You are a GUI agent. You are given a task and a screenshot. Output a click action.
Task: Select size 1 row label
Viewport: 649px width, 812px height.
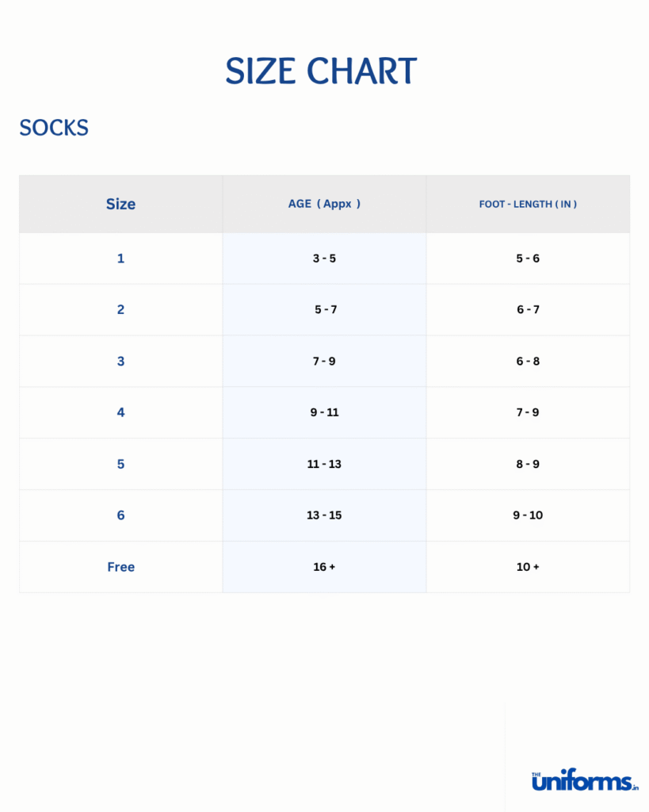(120, 259)
